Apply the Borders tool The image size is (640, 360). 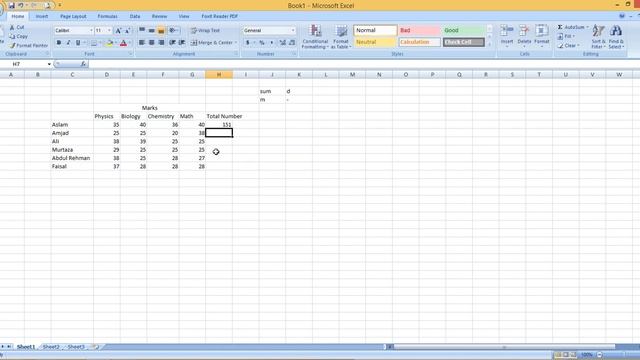[94, 43]
